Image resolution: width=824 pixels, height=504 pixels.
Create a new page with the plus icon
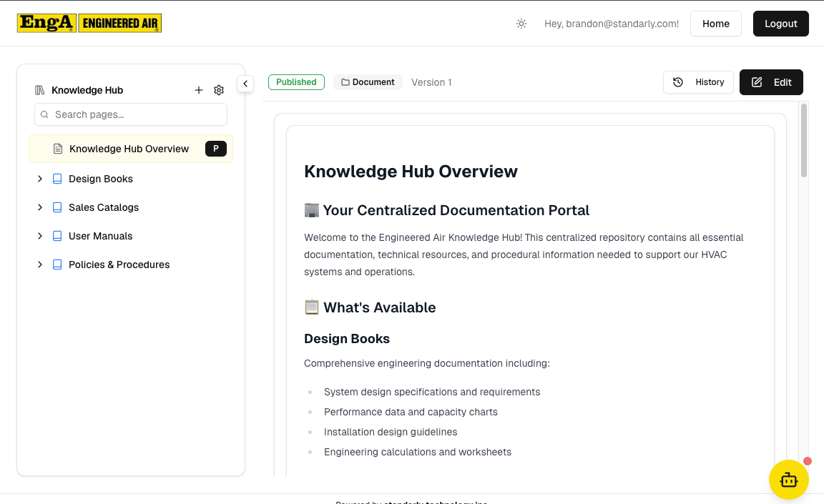[x=199, y=89]
